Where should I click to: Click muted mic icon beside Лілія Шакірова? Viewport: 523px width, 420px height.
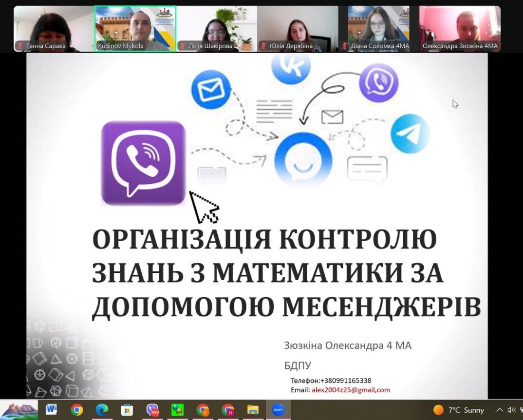[x=182, y=46]
